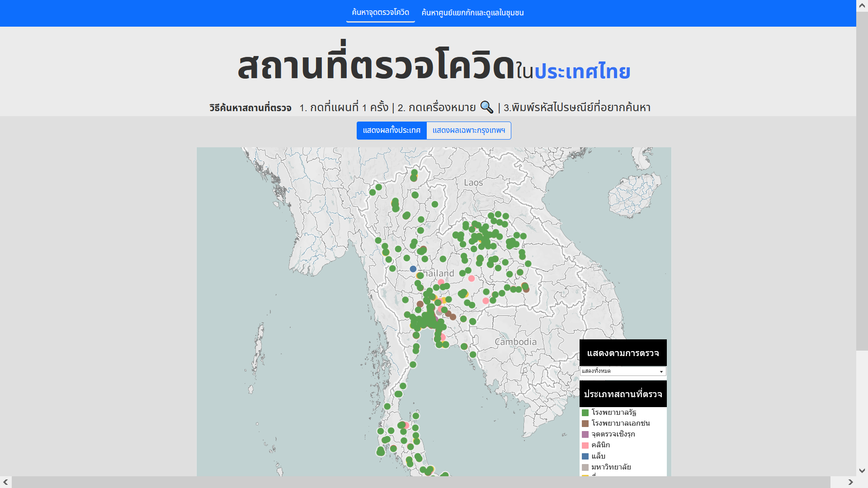Click the scroll down arrow
868x488 pixels.
(x=862, y=470)
